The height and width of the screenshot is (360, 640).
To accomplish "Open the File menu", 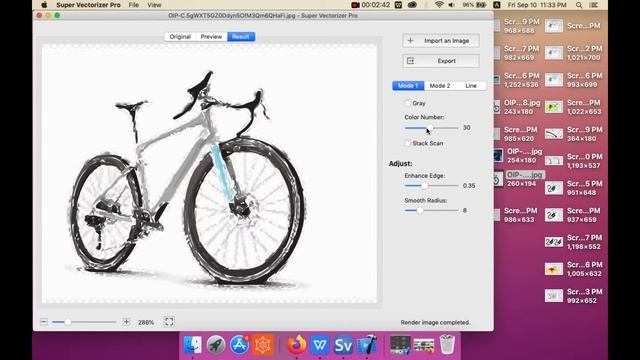I will tap(133, 5).
